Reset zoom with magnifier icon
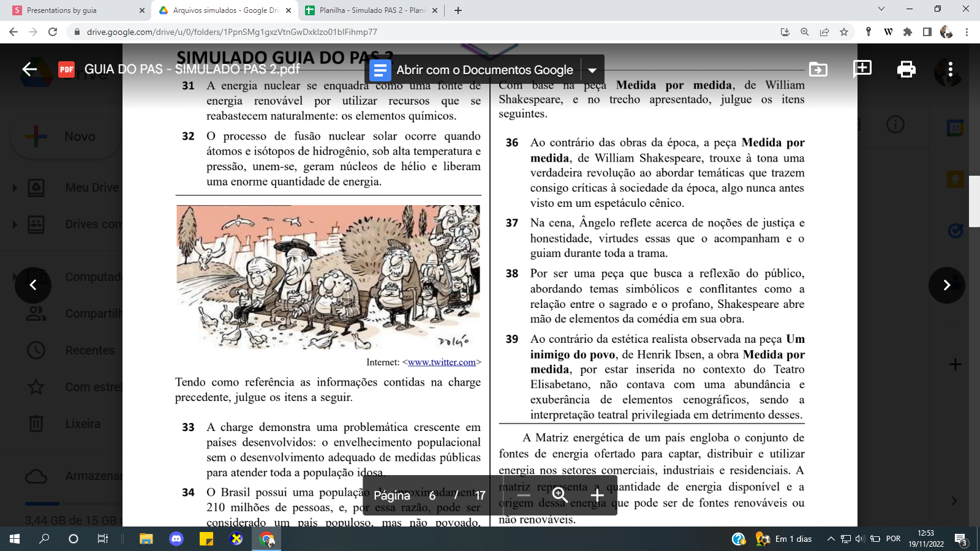The height and width of the screenshot is (551, 980). pos(560,495)
